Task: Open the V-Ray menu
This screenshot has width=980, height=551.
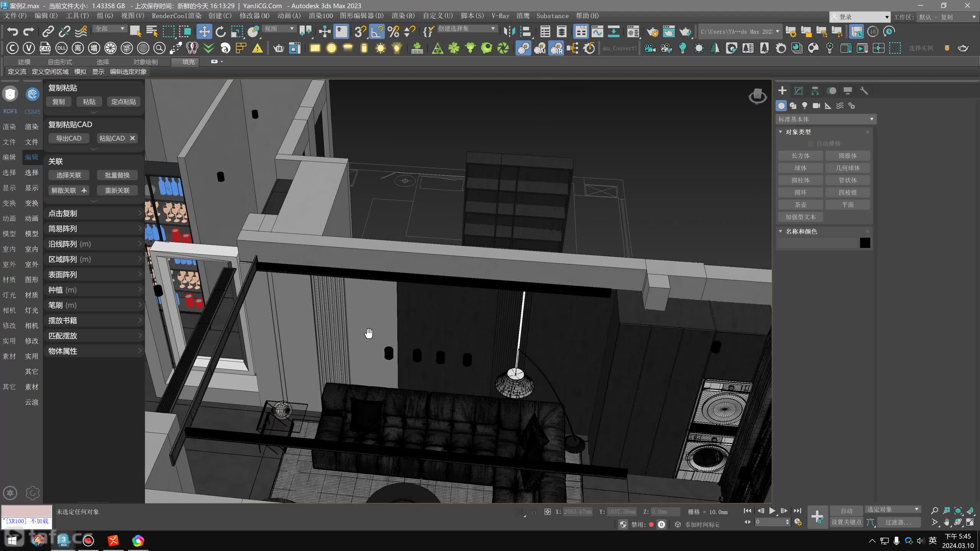Action: [x=500, y=16]
